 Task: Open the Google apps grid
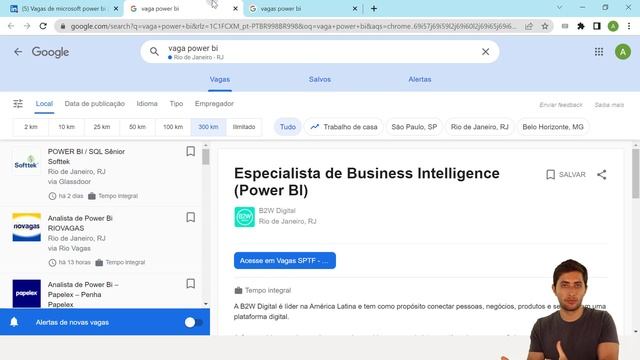click(599, 52)
